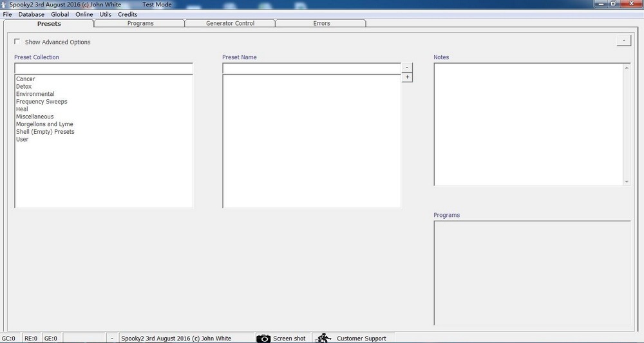Switch to the Errors tab
The height and width of the screenshot is (343, 644).
321,23
